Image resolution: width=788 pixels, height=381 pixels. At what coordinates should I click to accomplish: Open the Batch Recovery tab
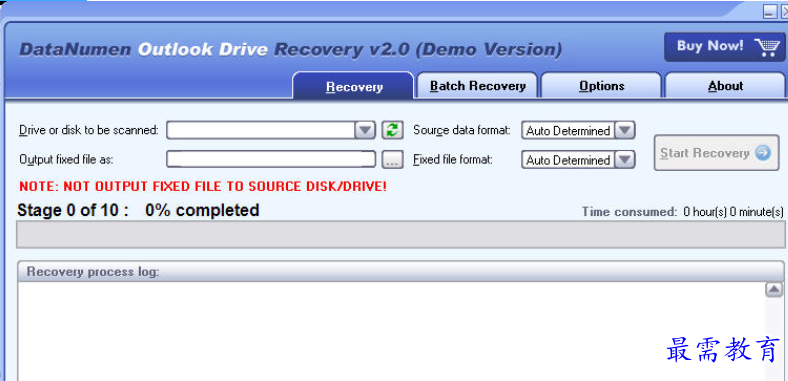tap(477, 86)
